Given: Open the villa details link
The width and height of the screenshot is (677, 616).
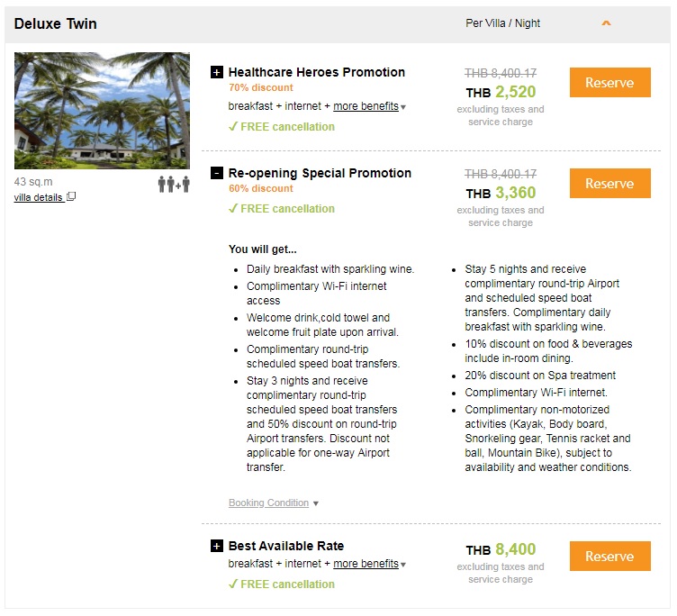Looking at the screenshot, I should tap(39, 197).
